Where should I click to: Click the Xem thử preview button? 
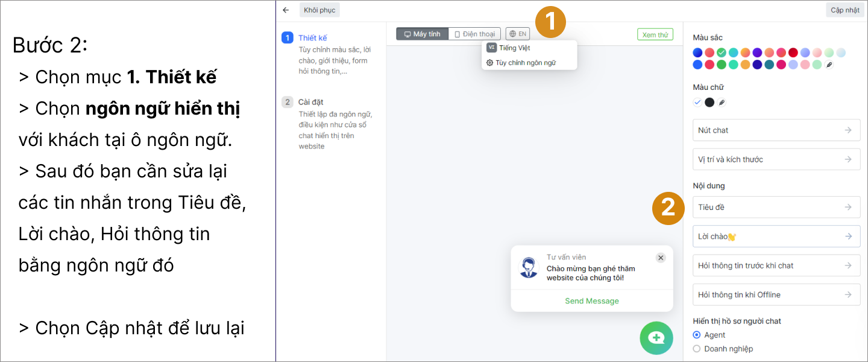(x=655, y=35)
